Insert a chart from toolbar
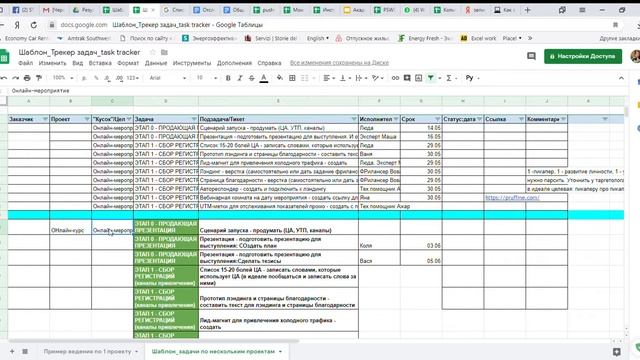Screen dimensions: 640x360 [419, 78]
